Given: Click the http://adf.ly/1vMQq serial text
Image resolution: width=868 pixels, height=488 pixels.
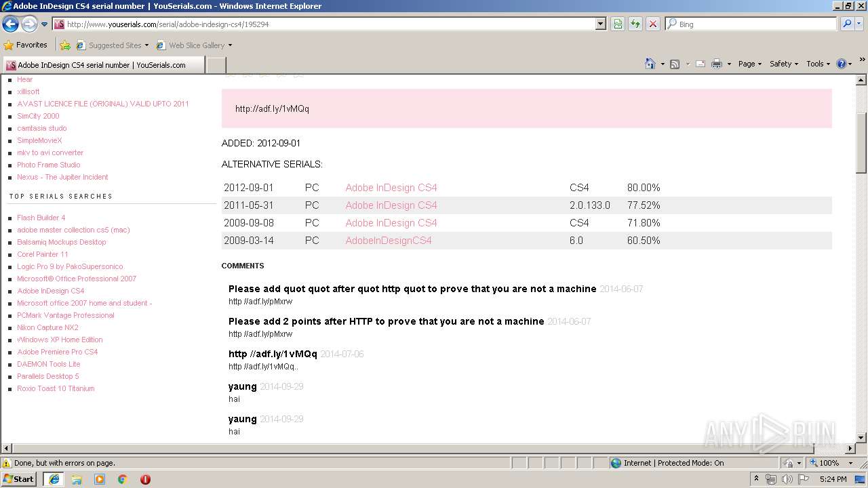Looking at the screenshot, I should click(x=272, y=108).
